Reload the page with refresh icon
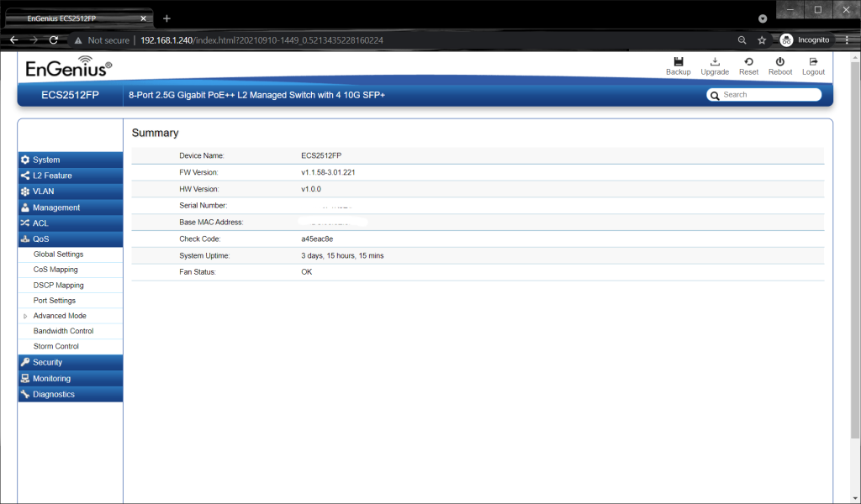 (53, 40)
